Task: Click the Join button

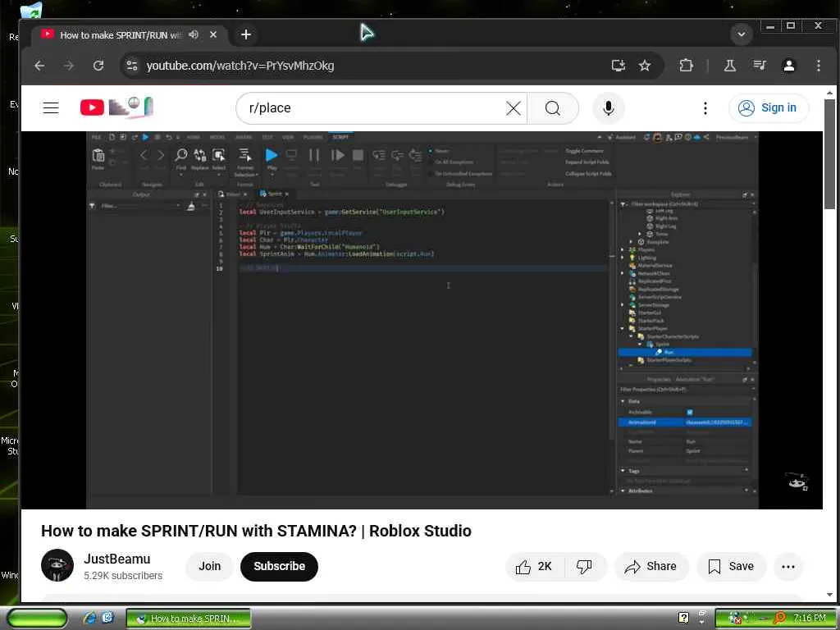Action: tap(209, 566)
